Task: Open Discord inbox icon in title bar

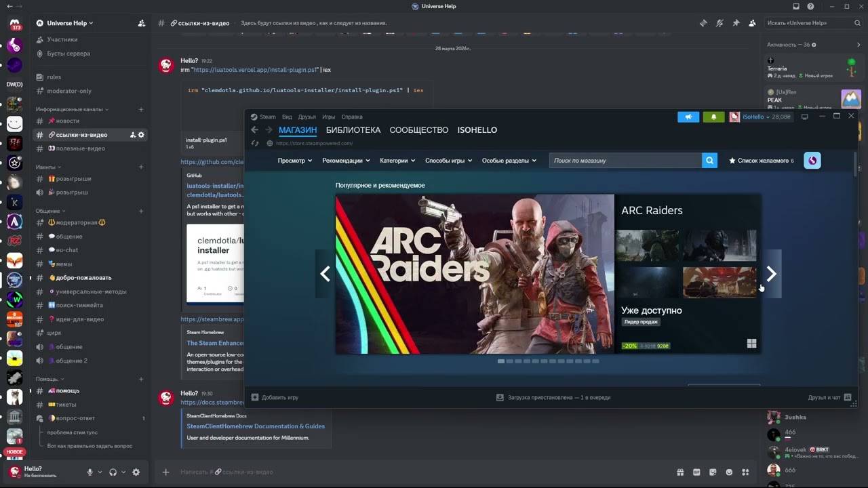Action: click(796, 6)
